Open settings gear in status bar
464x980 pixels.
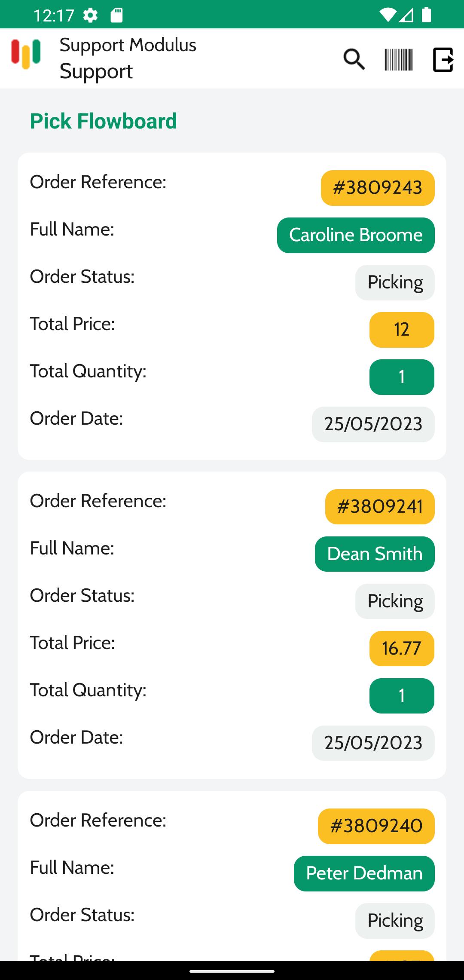[90, 15]
